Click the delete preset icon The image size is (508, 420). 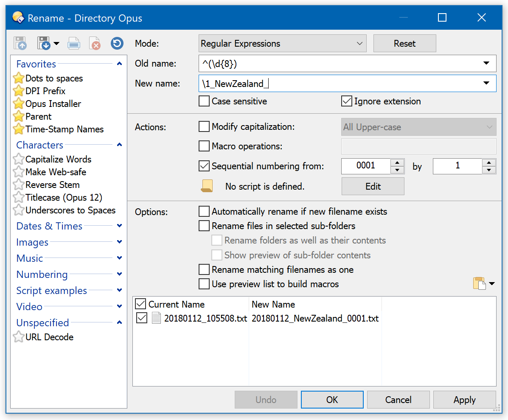(95, 43)
